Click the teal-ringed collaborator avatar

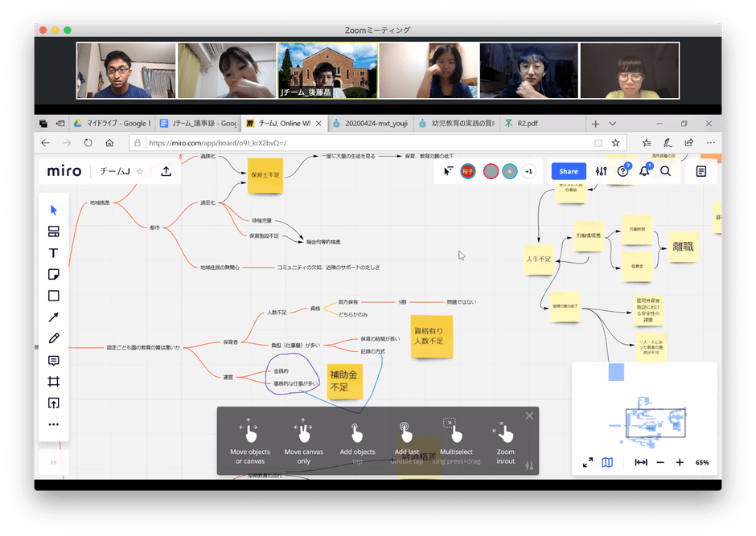tap(510, 171)
